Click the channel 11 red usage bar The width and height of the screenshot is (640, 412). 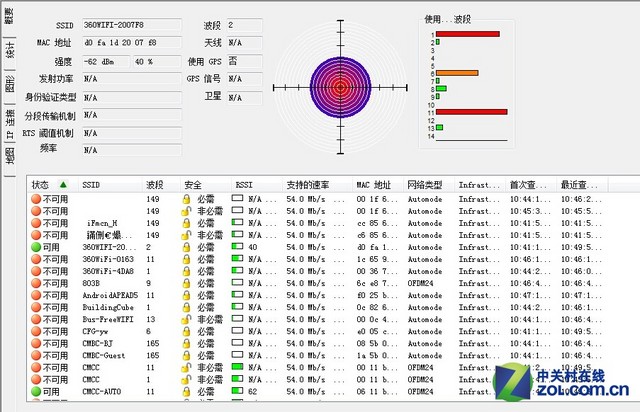coord(472,112)
